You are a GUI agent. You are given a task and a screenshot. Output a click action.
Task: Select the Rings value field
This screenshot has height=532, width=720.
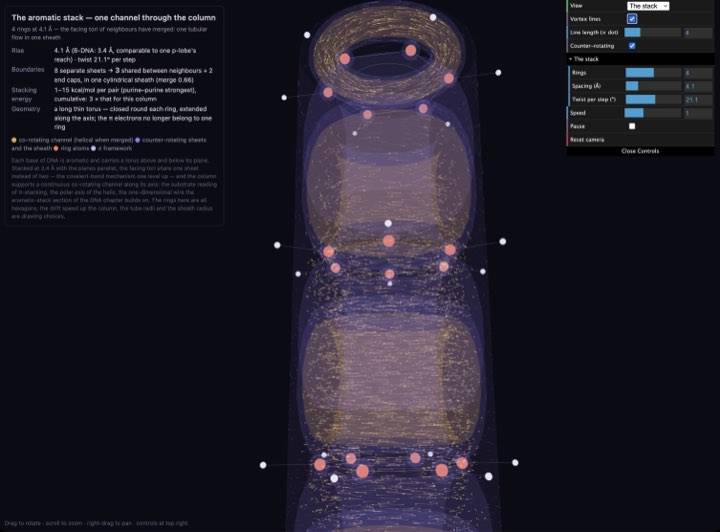pos(698,73)
